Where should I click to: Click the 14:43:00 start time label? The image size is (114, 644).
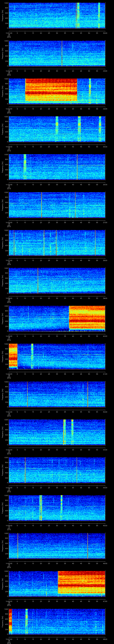click(9, 488)
